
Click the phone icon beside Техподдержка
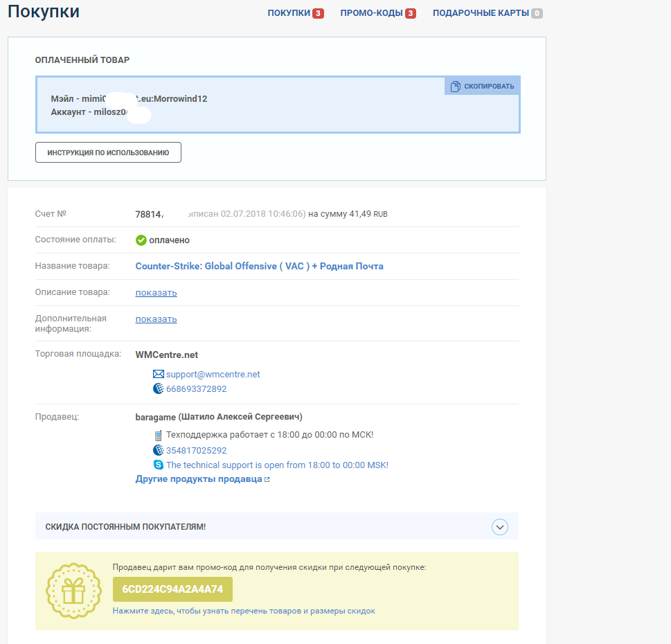(x=159, y=436)
